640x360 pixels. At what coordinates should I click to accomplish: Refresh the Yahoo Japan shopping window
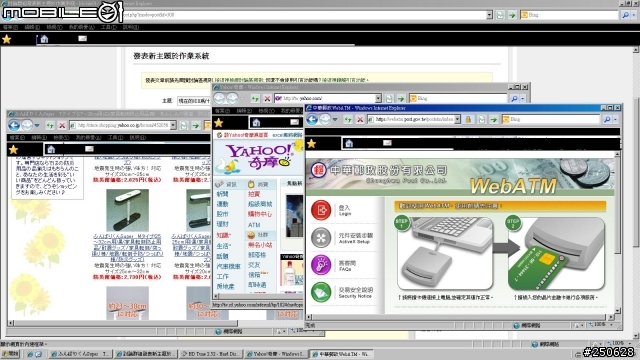click(50, 125)
